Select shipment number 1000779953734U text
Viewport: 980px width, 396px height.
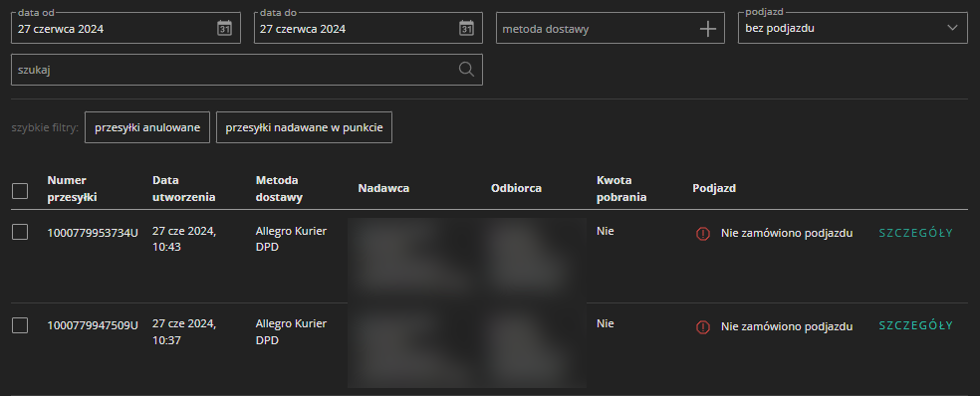[x=93, y=233]
